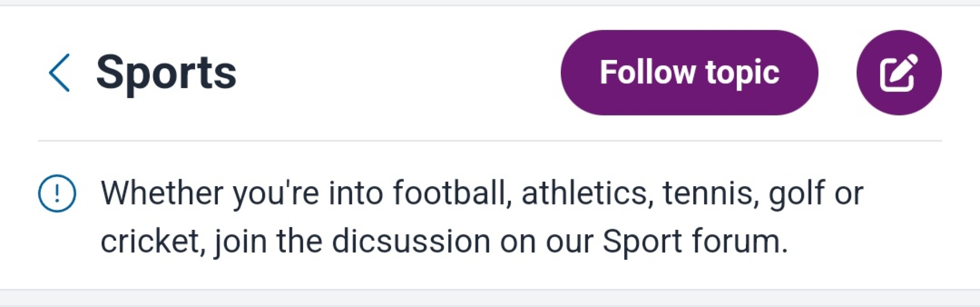Go back using the left arrow
980x307 pixels.
pos(59,73)
